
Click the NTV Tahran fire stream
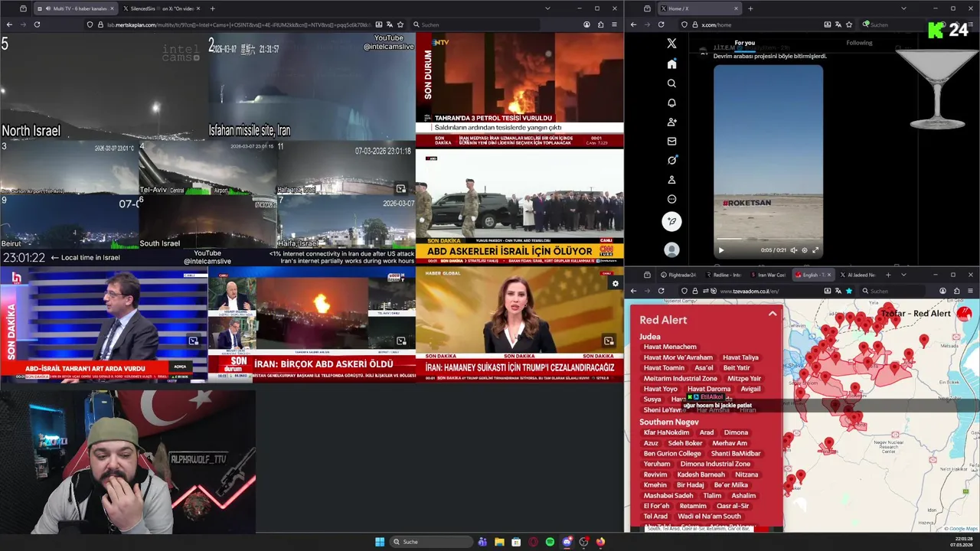pyautogui.click(x=520, y=90)
